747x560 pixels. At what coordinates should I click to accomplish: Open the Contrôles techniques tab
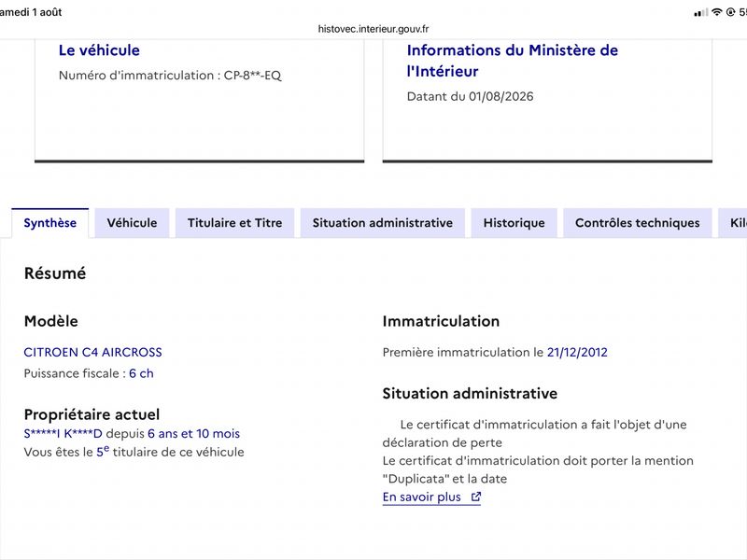pos(638,223)
